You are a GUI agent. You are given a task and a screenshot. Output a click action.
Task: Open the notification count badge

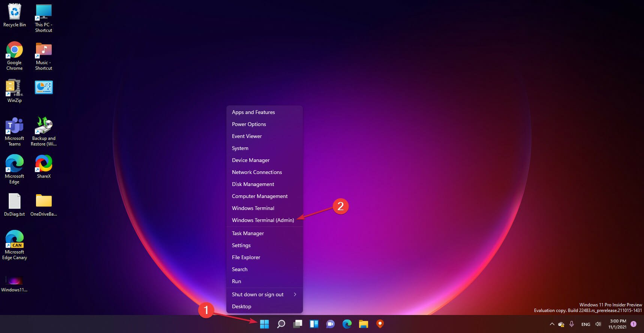tap(634, 324)
